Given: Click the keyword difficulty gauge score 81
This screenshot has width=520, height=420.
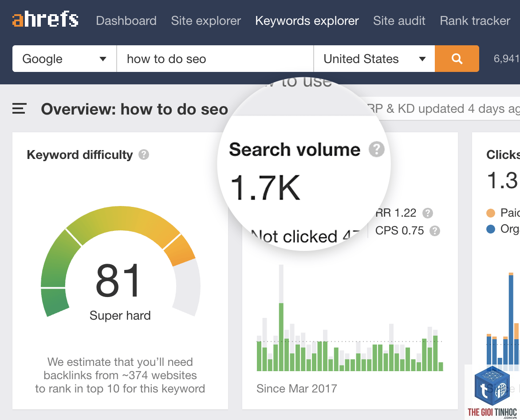Looking at the screenshot, I should click(118, 281).
